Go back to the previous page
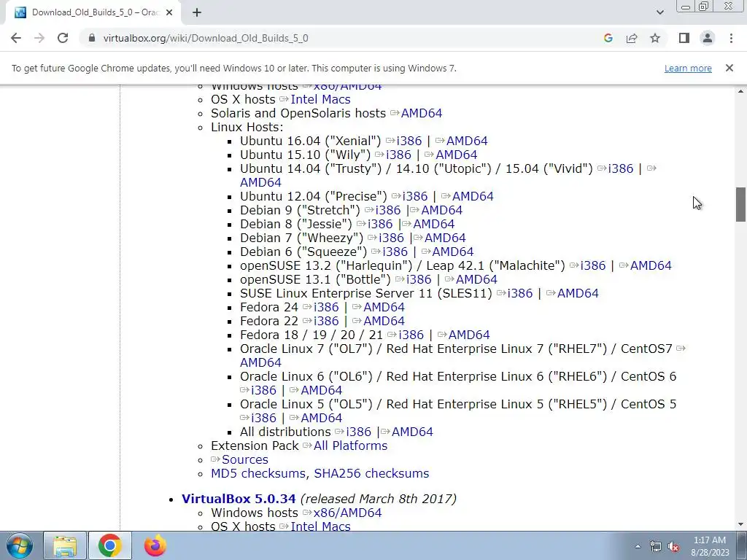Screen dimensions: 747x560 [x=16, y=38]
